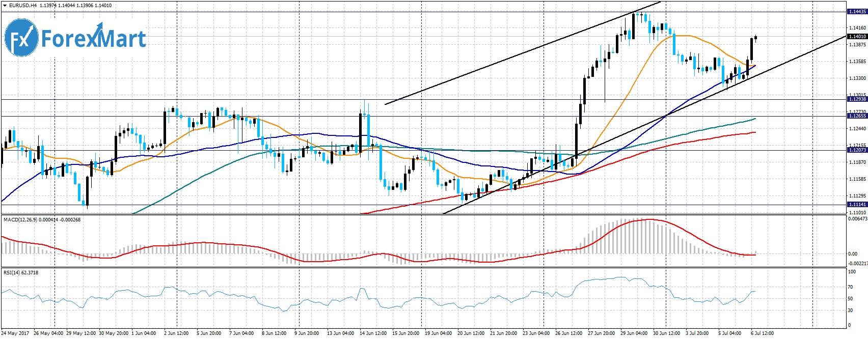Click the 5 Jul 04:00 time label

point(730,333)
